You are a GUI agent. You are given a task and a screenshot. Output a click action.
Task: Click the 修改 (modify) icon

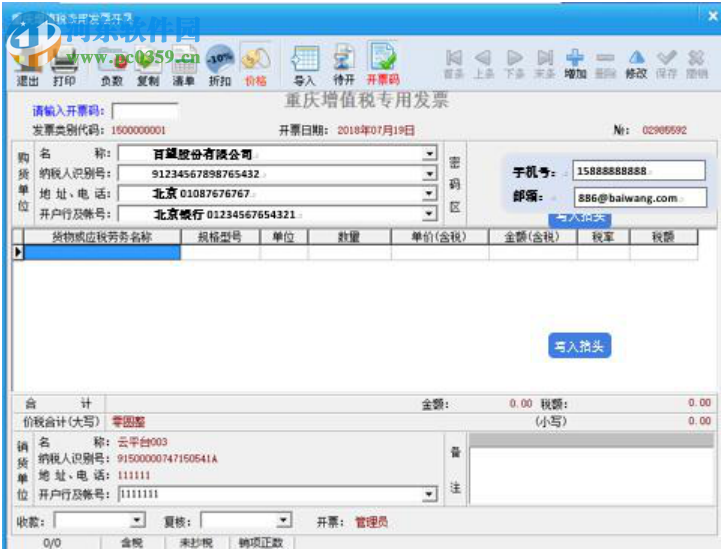click(636, 64)
